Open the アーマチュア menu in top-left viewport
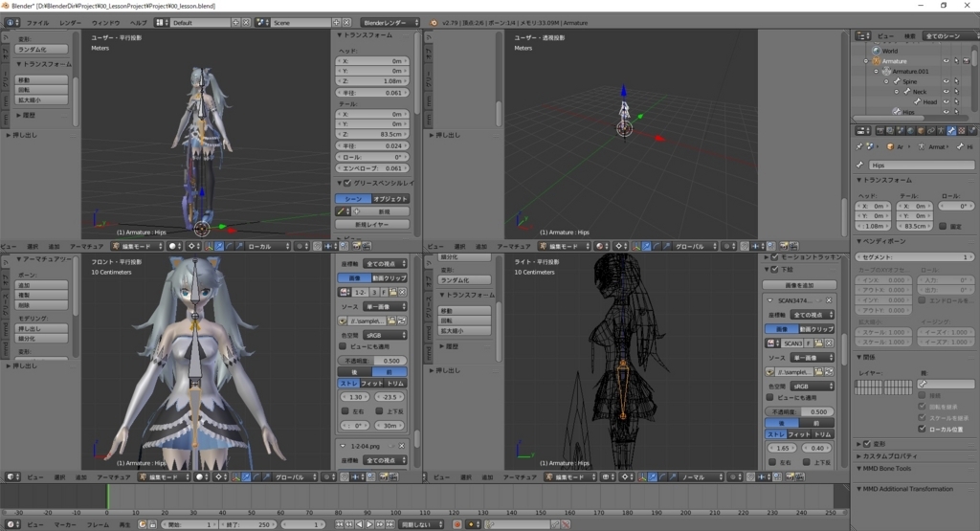The width and height of the screenshot is (980, 531). coord(86,246)
